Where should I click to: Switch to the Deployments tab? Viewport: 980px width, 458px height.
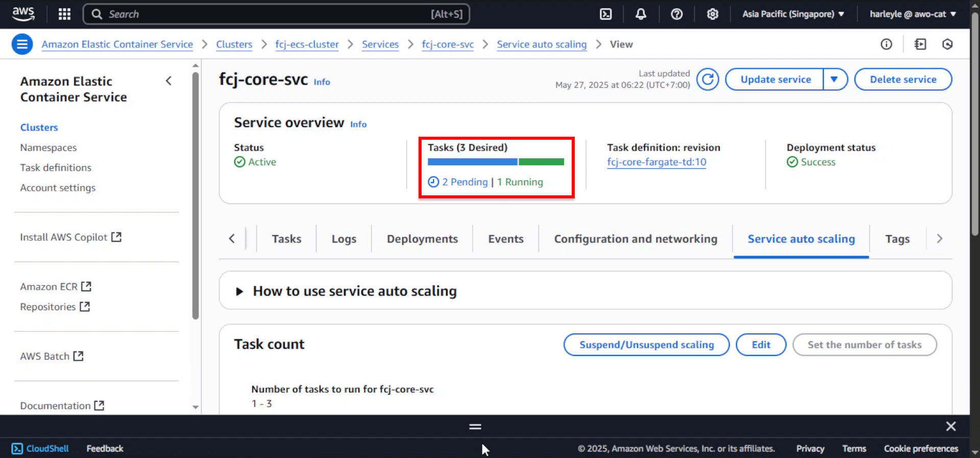(x=422, y=239)
